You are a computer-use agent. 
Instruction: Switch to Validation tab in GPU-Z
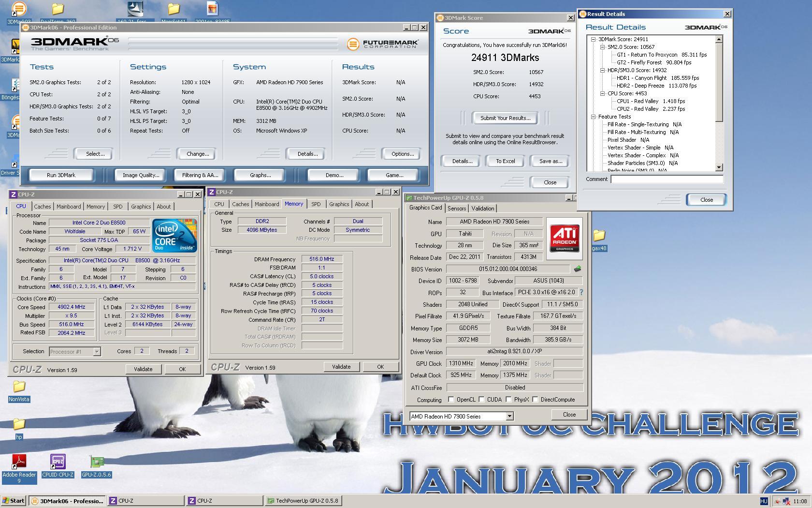[483, 209]
